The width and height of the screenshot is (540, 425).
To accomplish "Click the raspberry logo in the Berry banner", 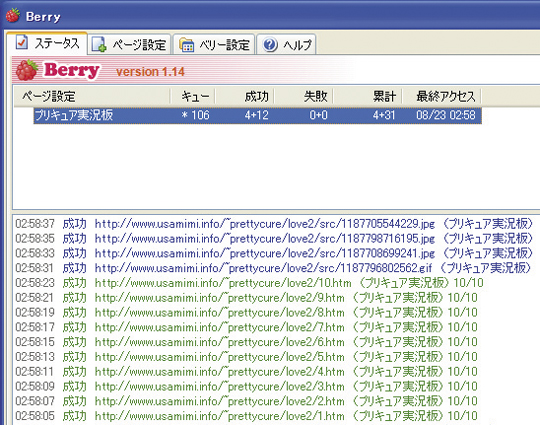I will pyautogui.click(x=27, y=70).
